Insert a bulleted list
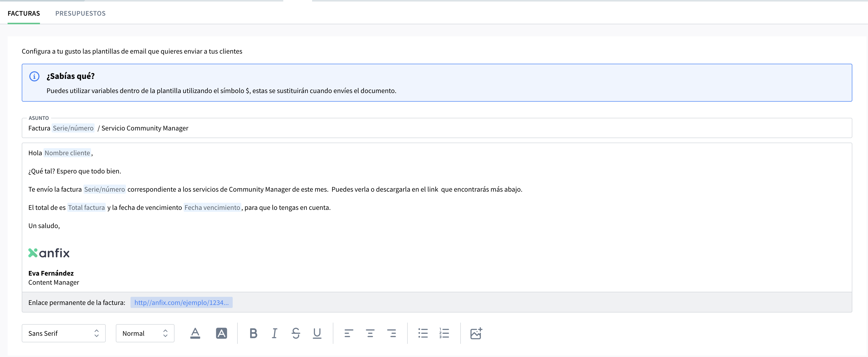Screen dimensions: 868x357 [x=423, y=333]
